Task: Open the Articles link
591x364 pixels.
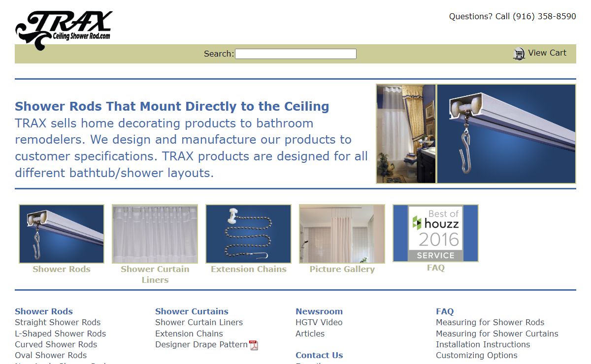Action: (x=310, y=334)
